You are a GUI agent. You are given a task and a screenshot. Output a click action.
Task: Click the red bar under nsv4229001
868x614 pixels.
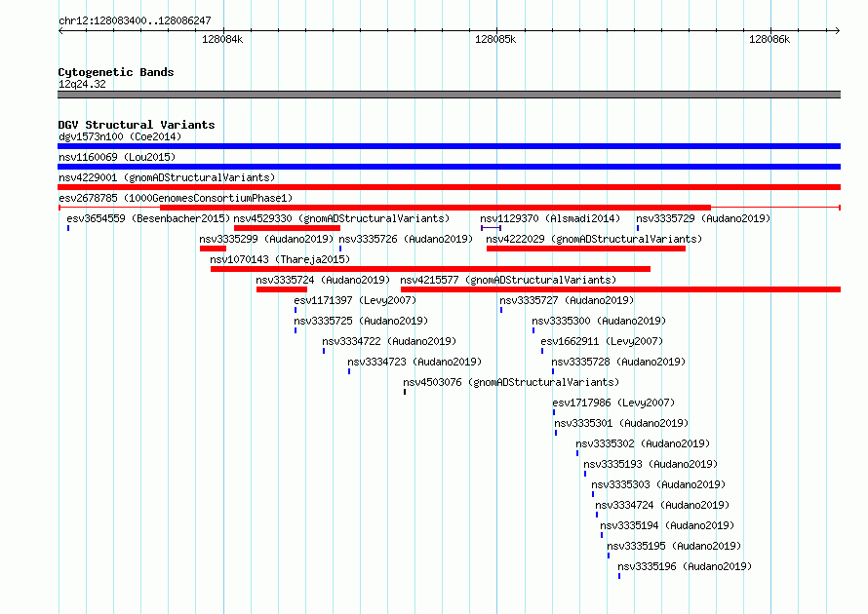click(x=449, y=187)
